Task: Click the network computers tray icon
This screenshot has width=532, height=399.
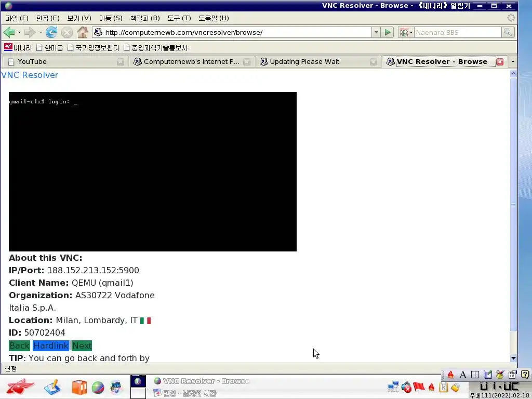Action: (393, 387)
